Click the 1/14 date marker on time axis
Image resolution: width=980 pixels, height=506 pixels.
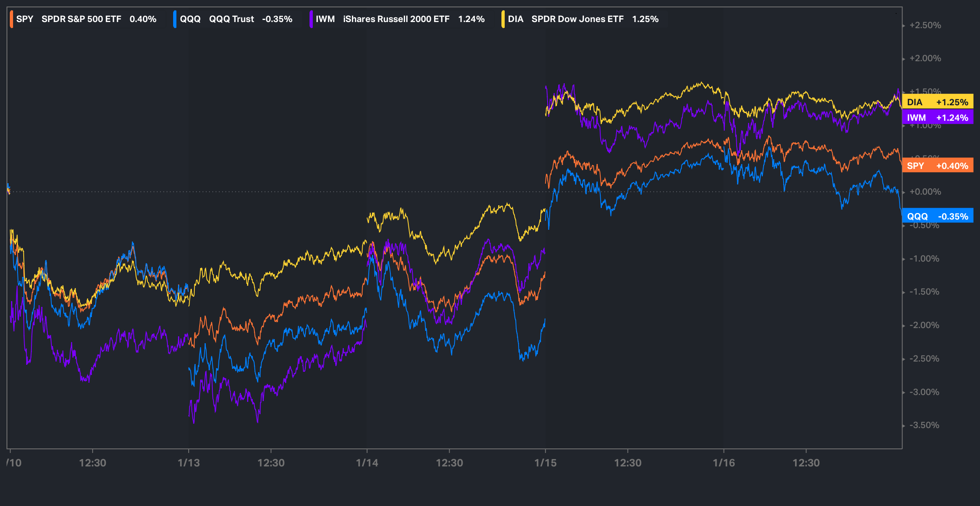coord(367,463)
